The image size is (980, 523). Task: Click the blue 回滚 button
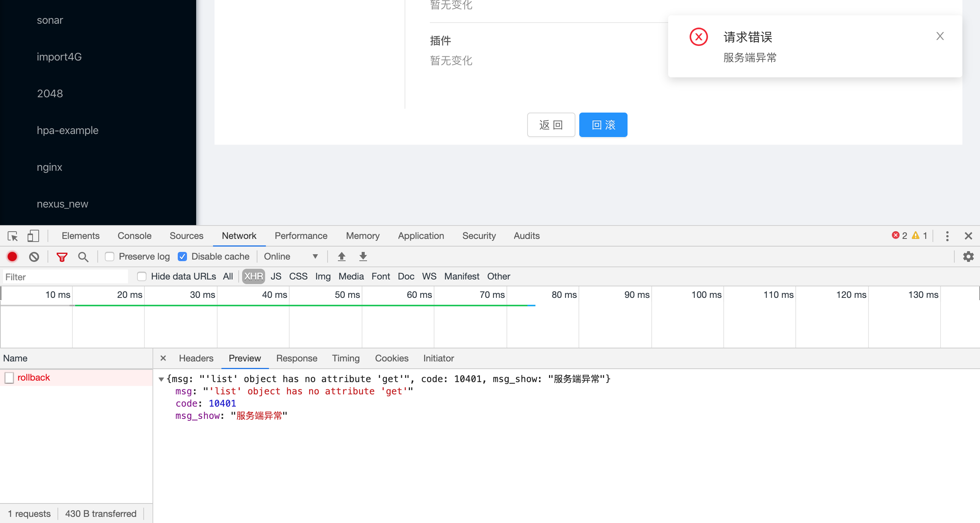[603, 125]
